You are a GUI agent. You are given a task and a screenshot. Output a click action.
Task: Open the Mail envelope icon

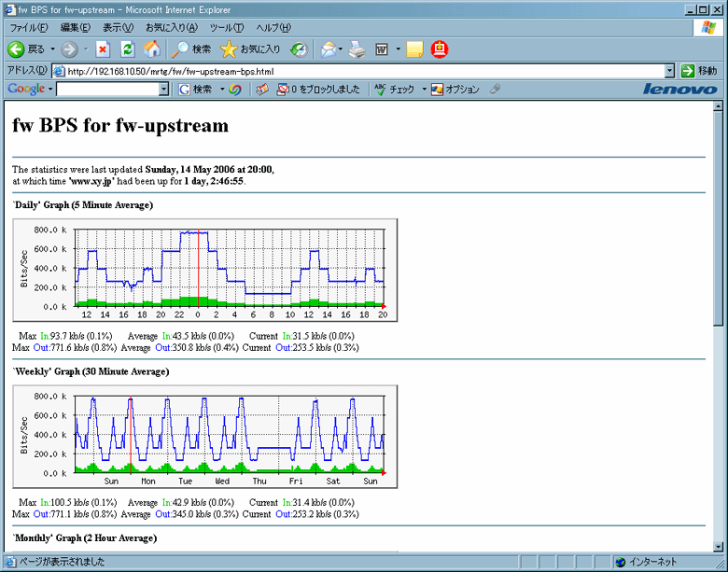(328, 49)
